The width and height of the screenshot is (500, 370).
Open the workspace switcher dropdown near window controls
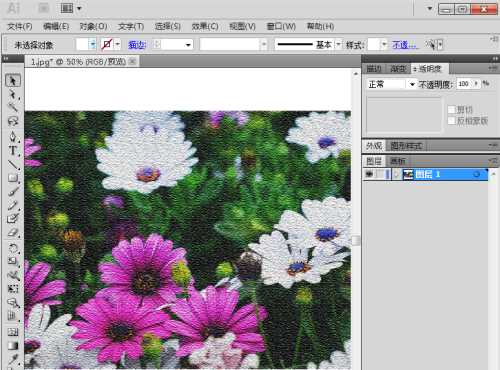(430, 9)
